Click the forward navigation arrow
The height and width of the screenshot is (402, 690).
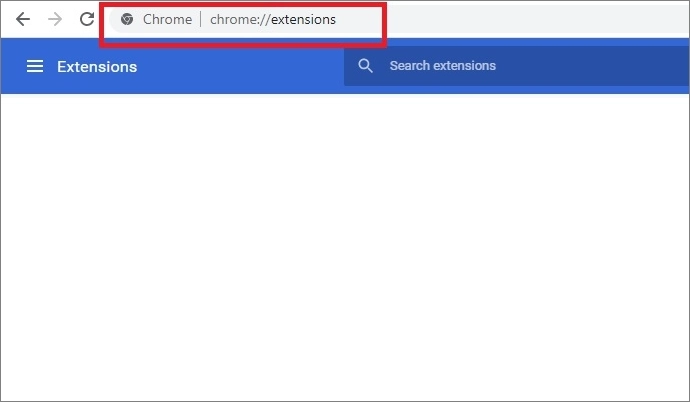tap(55, 19)
